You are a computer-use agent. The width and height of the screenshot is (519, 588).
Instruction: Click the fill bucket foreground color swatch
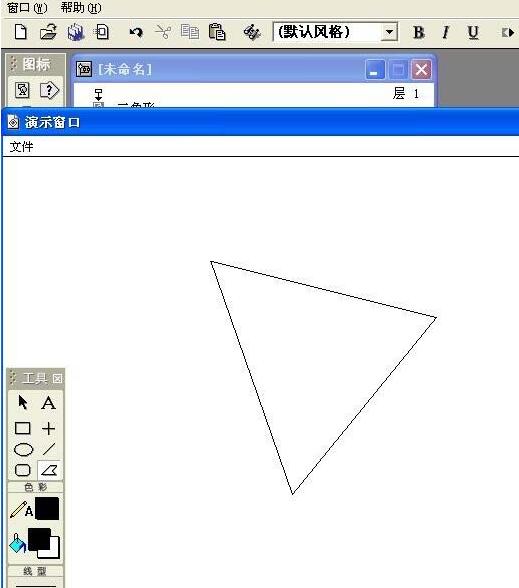click(x=39, y=539)
